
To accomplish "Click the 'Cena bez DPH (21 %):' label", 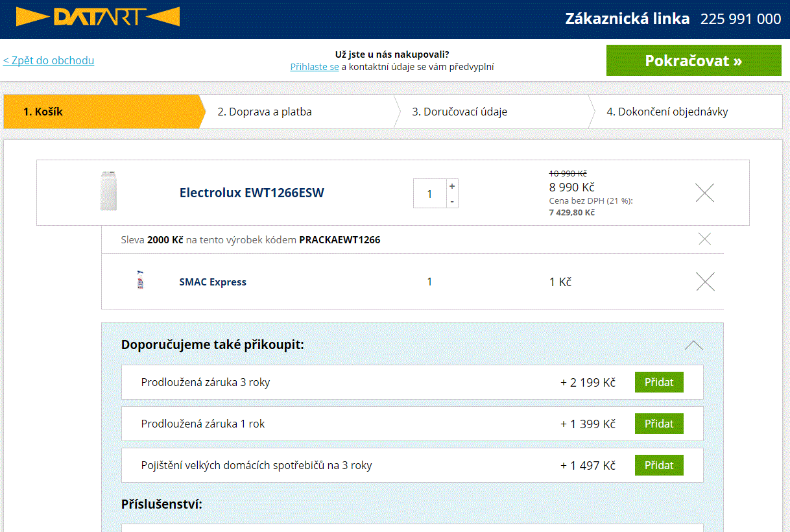I will click(591, 200).
